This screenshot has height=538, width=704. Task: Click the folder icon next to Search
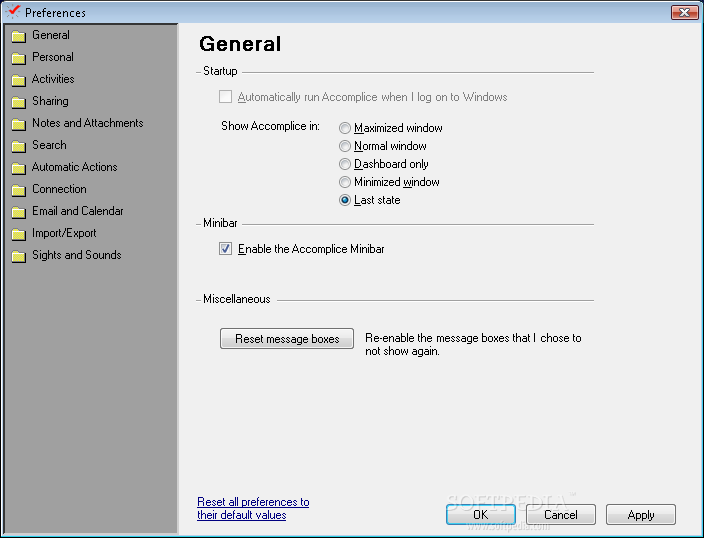tap(18, 146)
